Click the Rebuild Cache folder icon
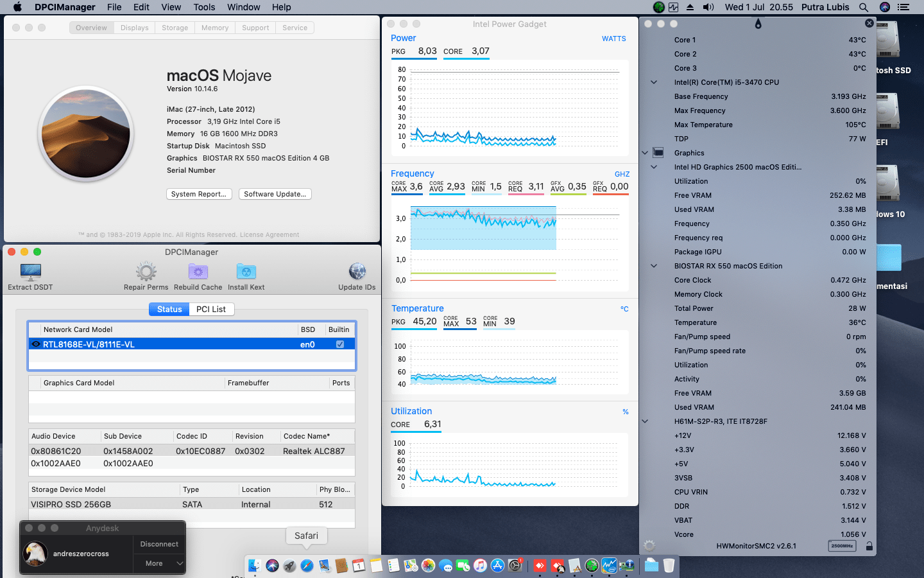Viewport: 924px width, 578px height. pyautogui.click(x=198, y=272)
